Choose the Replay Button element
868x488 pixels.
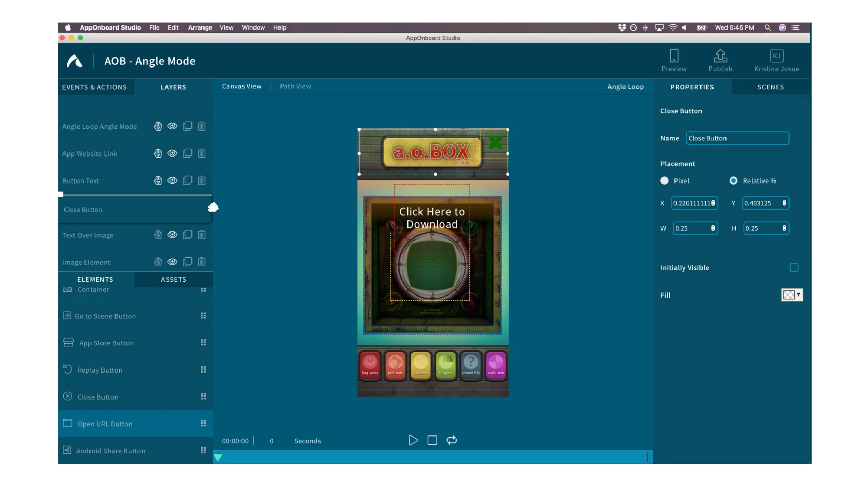99,370
